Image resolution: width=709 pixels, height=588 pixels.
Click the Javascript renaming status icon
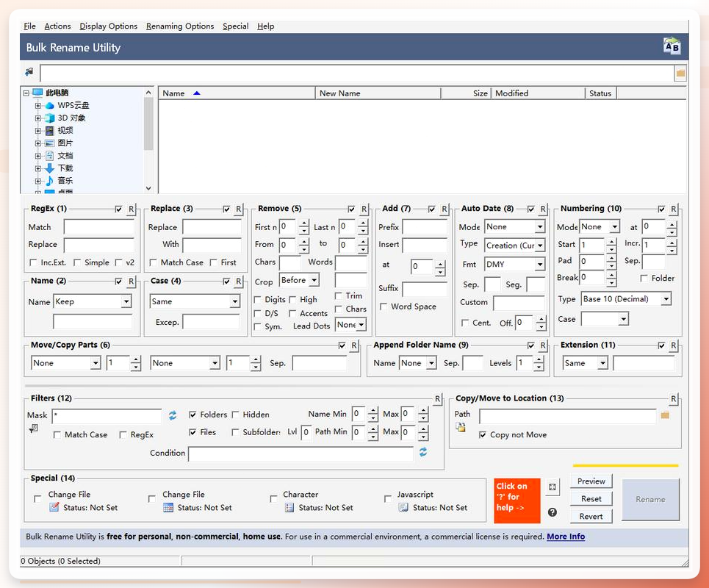[403, 507]
